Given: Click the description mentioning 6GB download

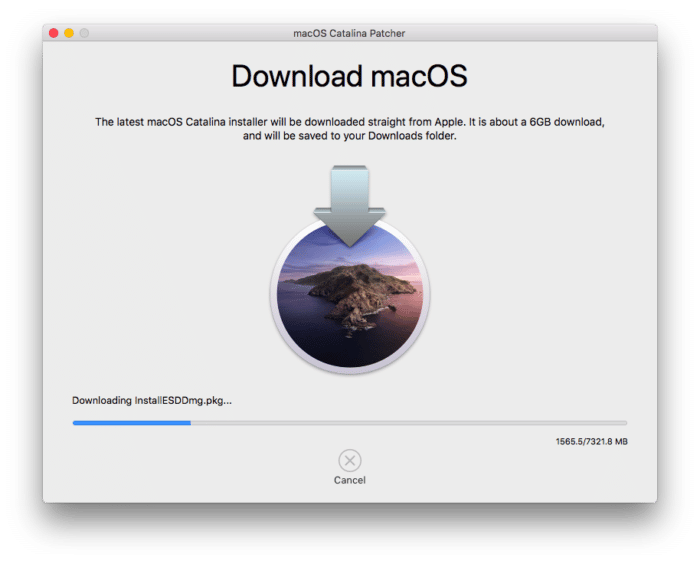Looking at the screenshot, I should [350, 129].
